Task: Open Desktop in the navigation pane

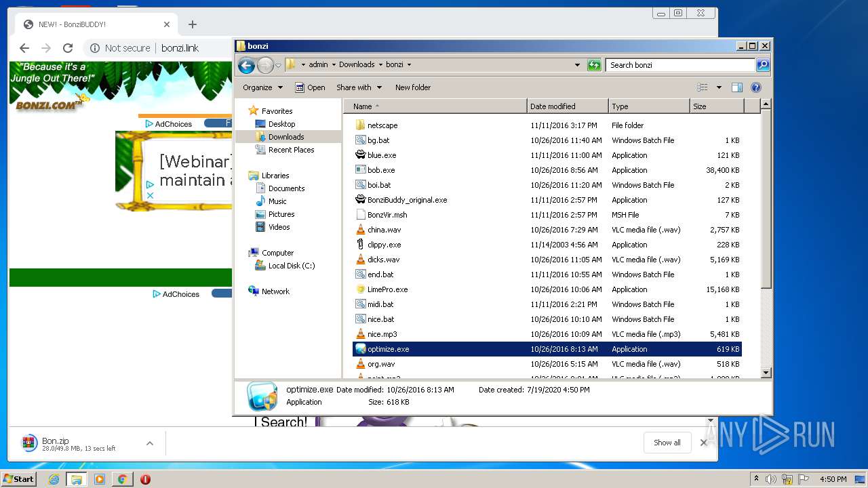Action: pyautogui.click(x=281, y=124)
